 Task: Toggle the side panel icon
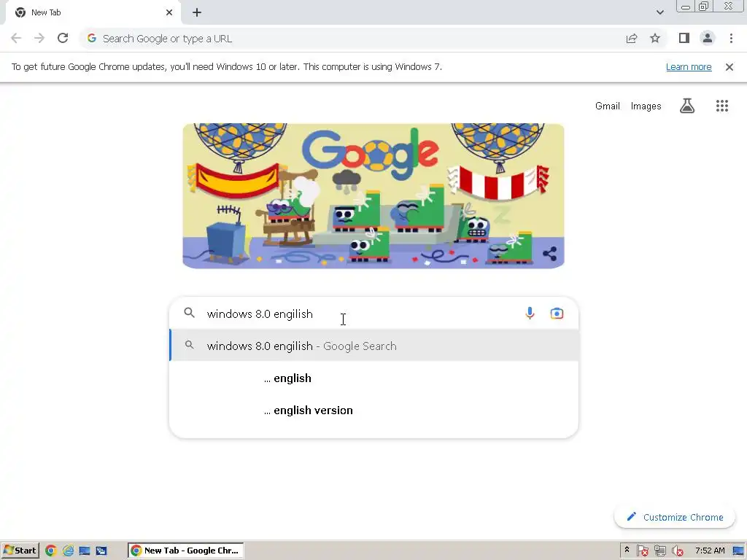(684, 38)
